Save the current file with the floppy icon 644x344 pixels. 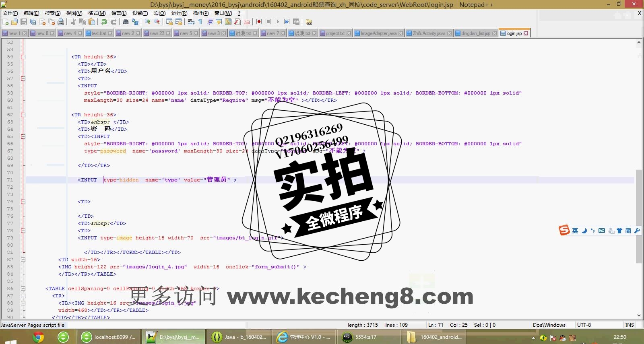(x=24, y=22)
